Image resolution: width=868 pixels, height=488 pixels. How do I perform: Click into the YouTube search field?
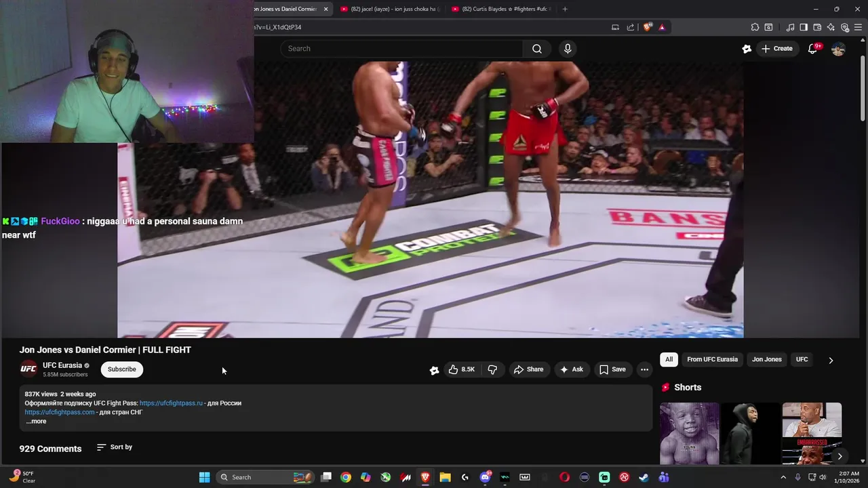401,49
